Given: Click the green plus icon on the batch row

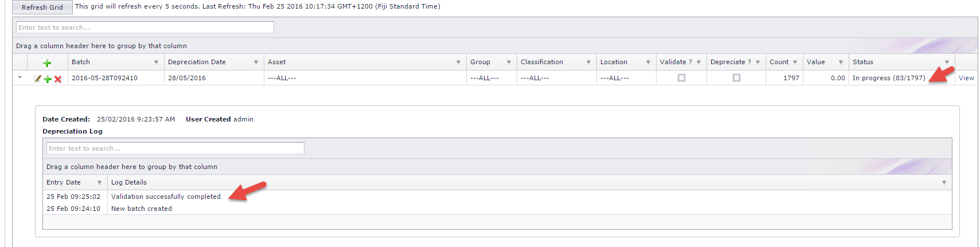Looking at the screenshot, I should [x=48, y=79].
